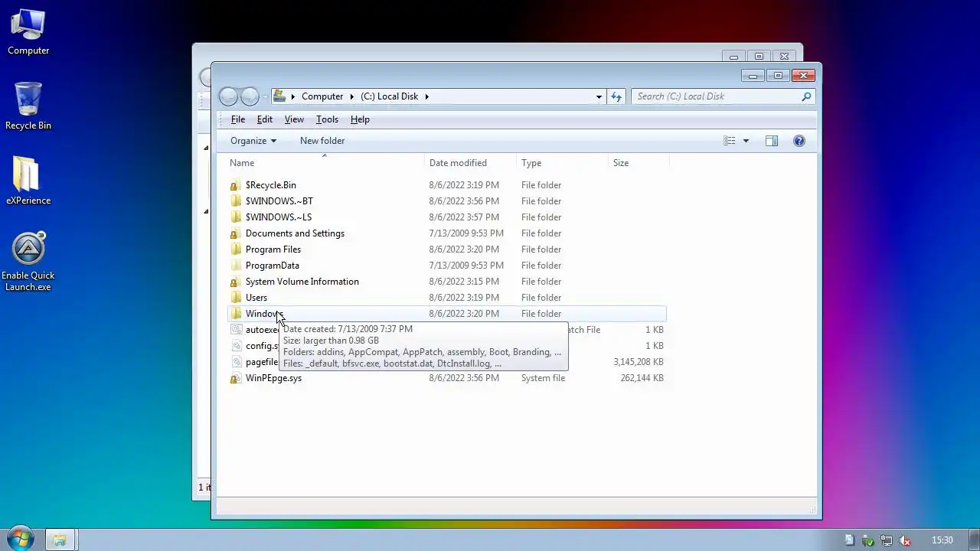
Task: Open the File menu
Action: (x=238, y=119)
